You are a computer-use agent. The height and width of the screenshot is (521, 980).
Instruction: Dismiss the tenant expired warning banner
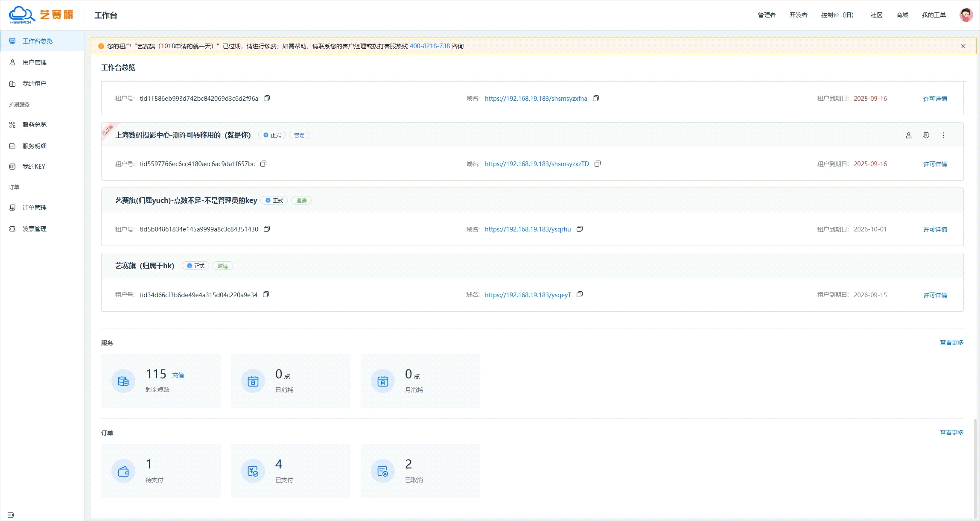[963, 46]
